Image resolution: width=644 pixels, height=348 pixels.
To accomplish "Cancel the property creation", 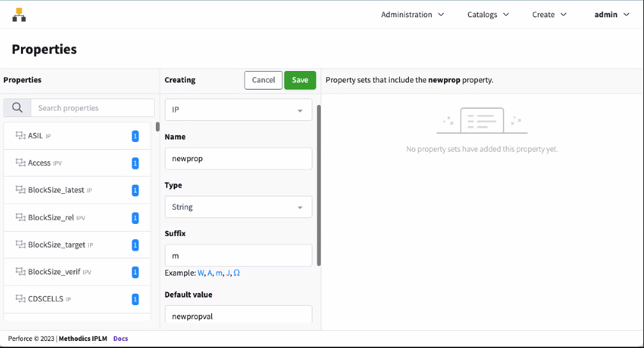I will click(x=263, y=80).
